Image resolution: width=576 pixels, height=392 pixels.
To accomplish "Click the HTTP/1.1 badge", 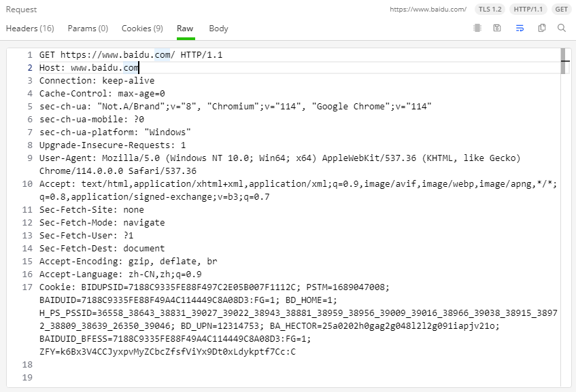I will point(528,10).
